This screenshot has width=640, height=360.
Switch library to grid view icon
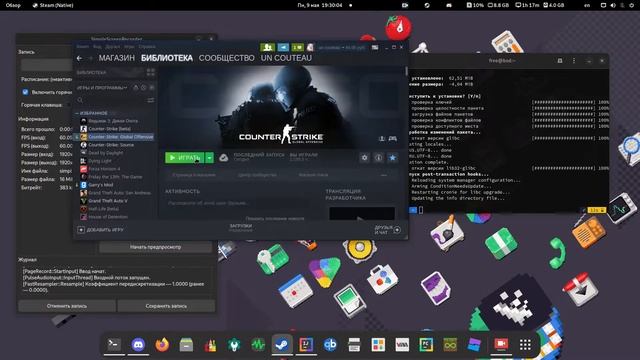pos(151,72)
